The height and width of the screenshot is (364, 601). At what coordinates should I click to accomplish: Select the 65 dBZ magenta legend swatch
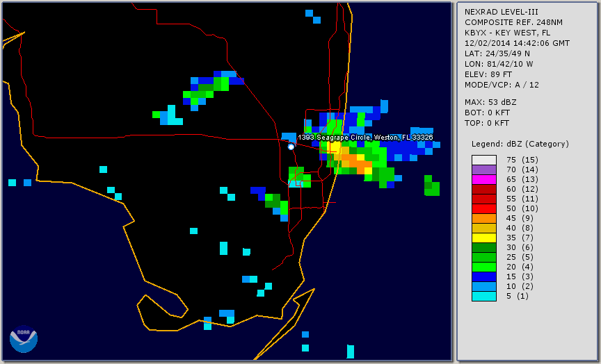click(x=483, y=179)
